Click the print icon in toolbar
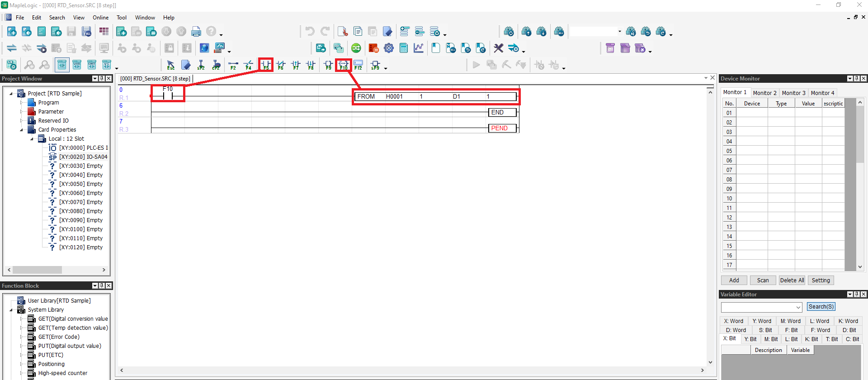The width and height of the screenshot is (868, 380). pos(196,31)
